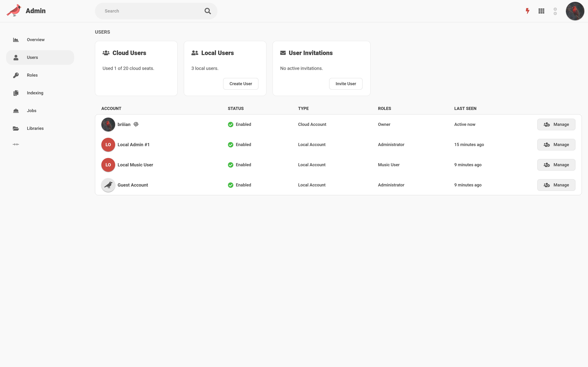Click the red lightning bolt icon

click(528, 11)
